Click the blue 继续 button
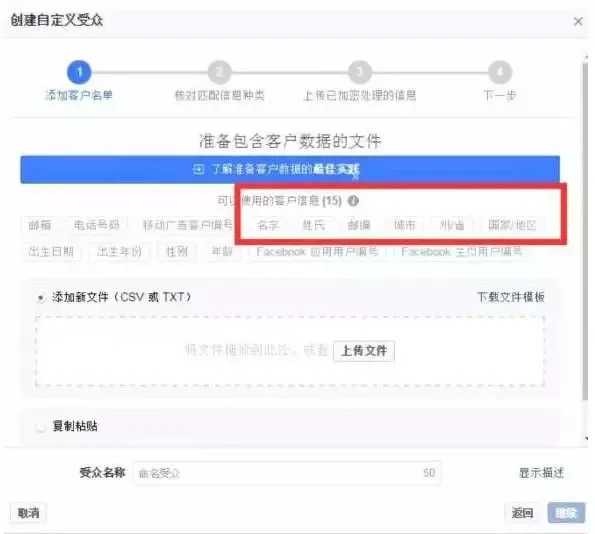The height and width of the screenshot is (534, 595). click(x=566, y=513)
